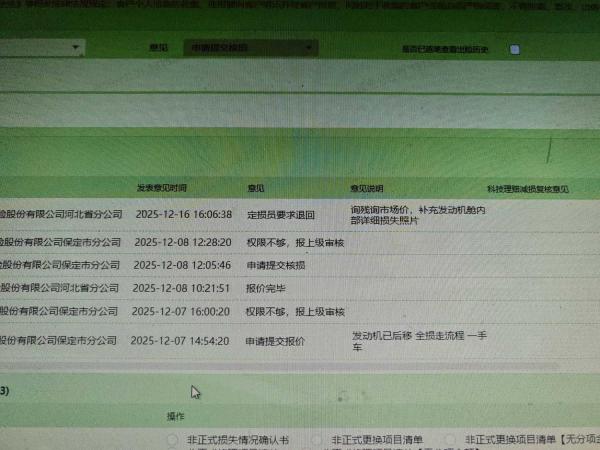Select the 非正式损失情况确认书 radio button
The height and width of the screenshot is (450, 600).
click(172, 440)
